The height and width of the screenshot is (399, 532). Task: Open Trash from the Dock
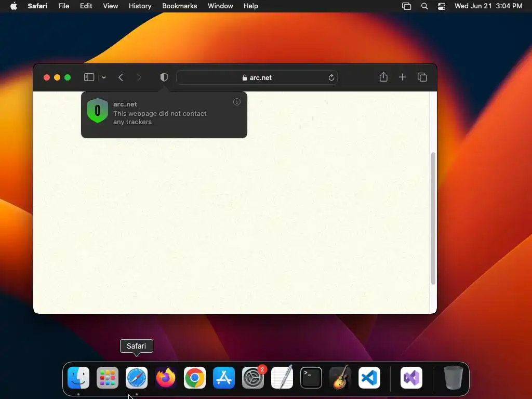pos(453,378)
